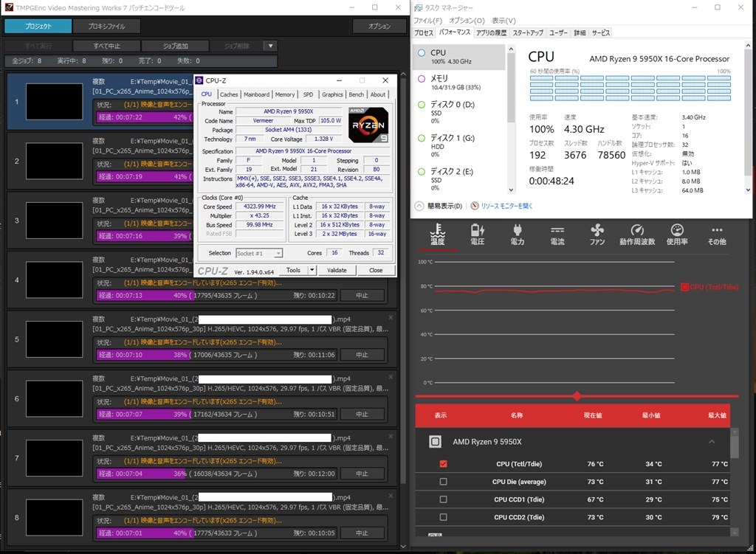Switch to Memory tab in CPU-Z
This screenshot has height=554, width=756.
[284, 94]
